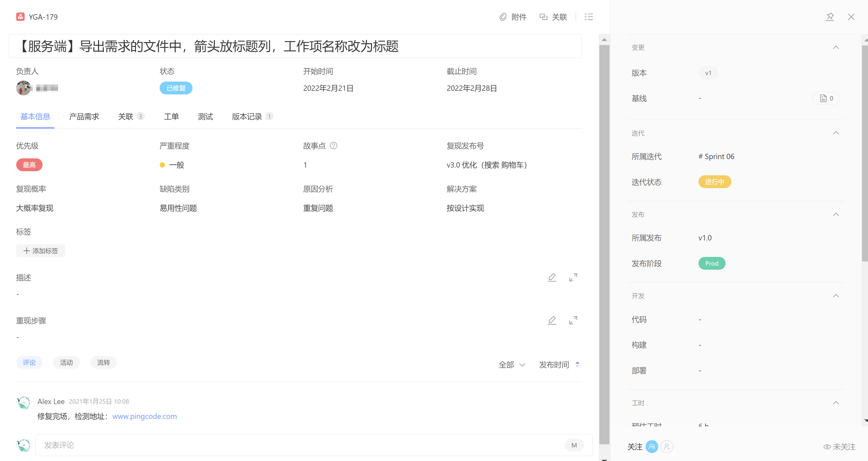The height and width of the screenshot is (461, 868).
Task: Edit the 重现步骤 field with pencil icon
Action: [552, 320]
